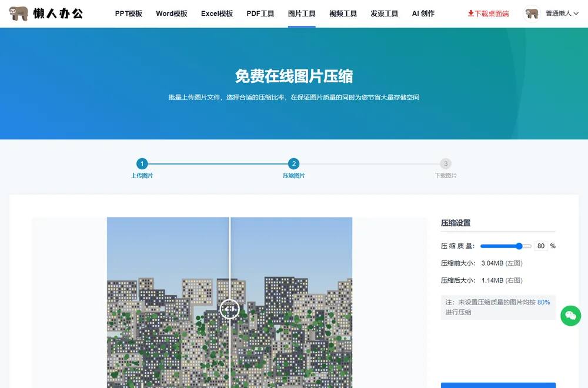Click the city image preview

pyautogui.click(x=229, y=303)
